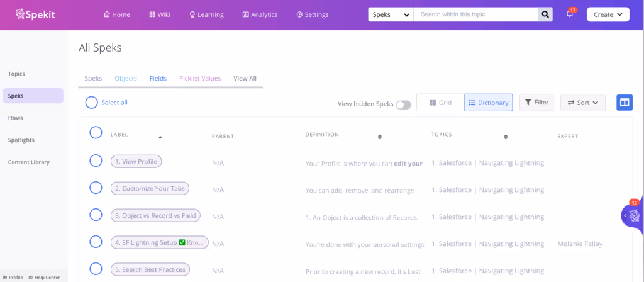Select the row for 1. View Profile

pyautogui.click(x=96, y=161)
